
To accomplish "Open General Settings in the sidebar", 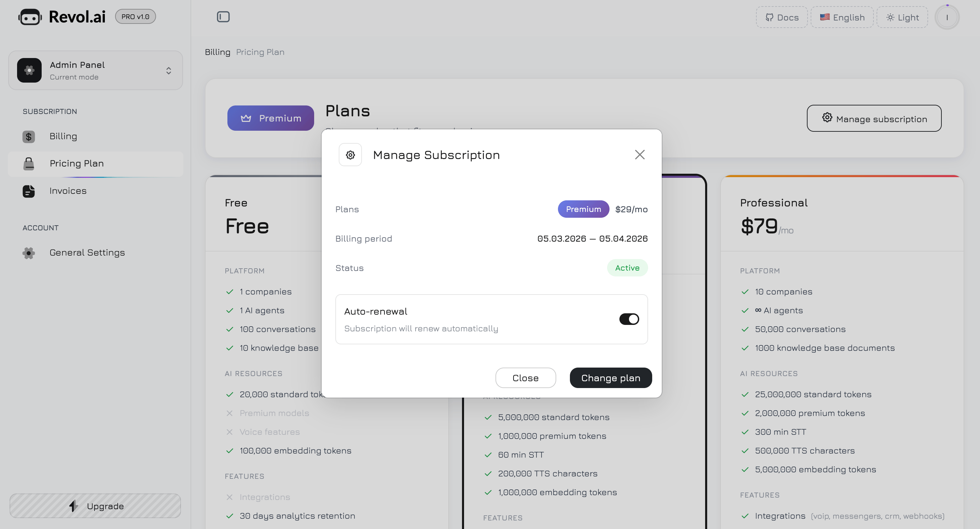I will tap(96, 253).
